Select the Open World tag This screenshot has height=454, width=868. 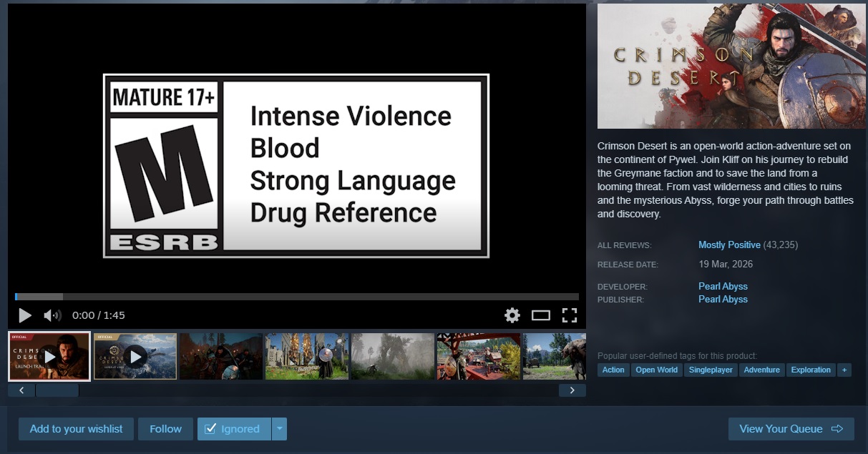(x=656, y=370)
